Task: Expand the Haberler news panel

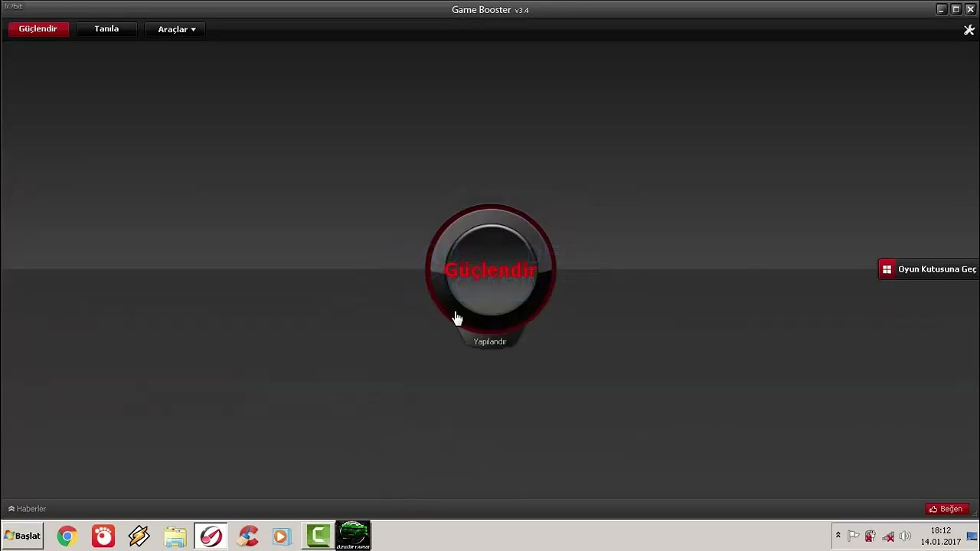Action: (27, 509)
